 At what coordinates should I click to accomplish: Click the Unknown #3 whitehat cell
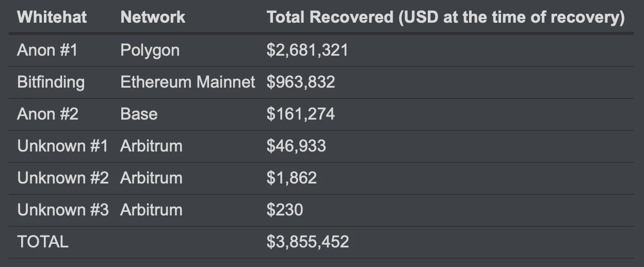[x=63, y=210]
